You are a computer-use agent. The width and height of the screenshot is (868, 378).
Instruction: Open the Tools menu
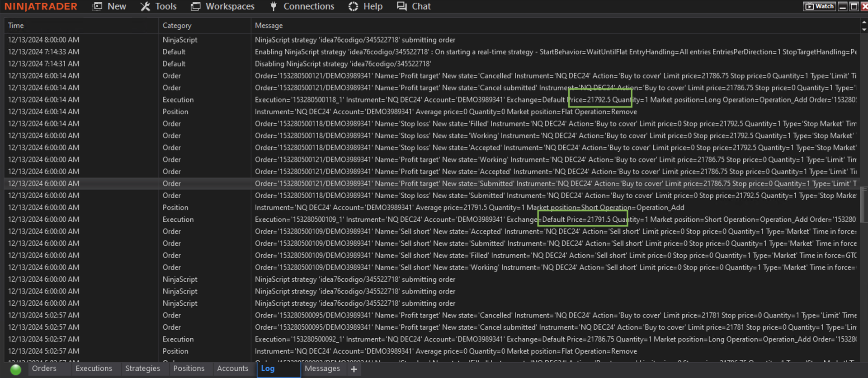pyautogui.click(x=158, y=6)
